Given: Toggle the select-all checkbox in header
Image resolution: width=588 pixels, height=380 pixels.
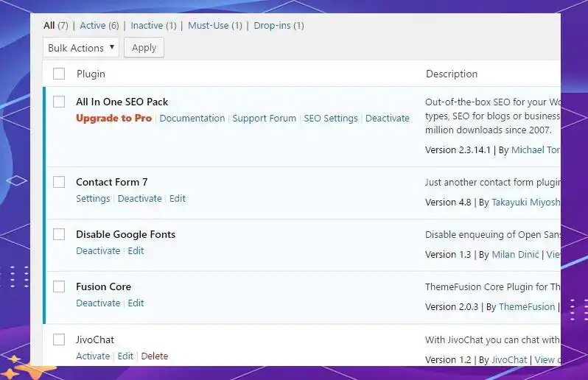Looking at the screenshot, I should pos(59,74).
